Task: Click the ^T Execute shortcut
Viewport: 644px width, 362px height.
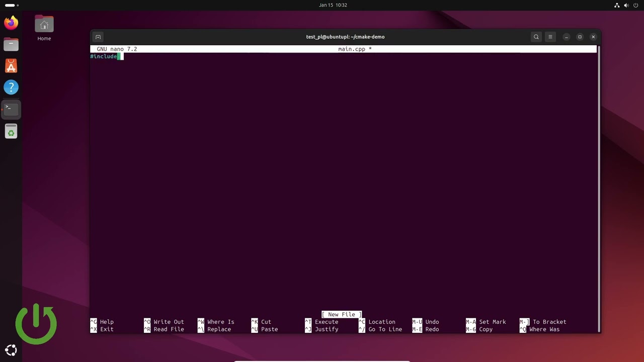Action: (321, 322)
